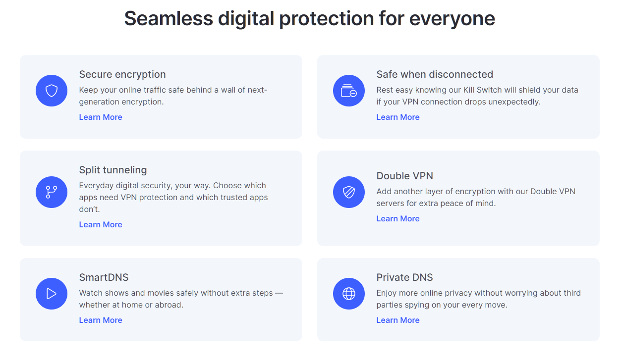
Task: Click the Split tunneling branch icon
Action: [52, 192]
